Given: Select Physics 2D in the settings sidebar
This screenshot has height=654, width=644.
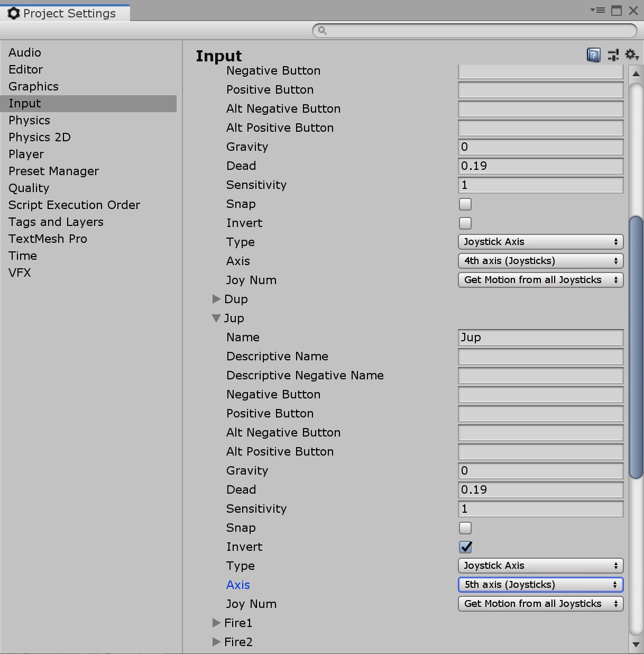Looking at the screenshot, I should pyautogui.click(x=39, y=137).
